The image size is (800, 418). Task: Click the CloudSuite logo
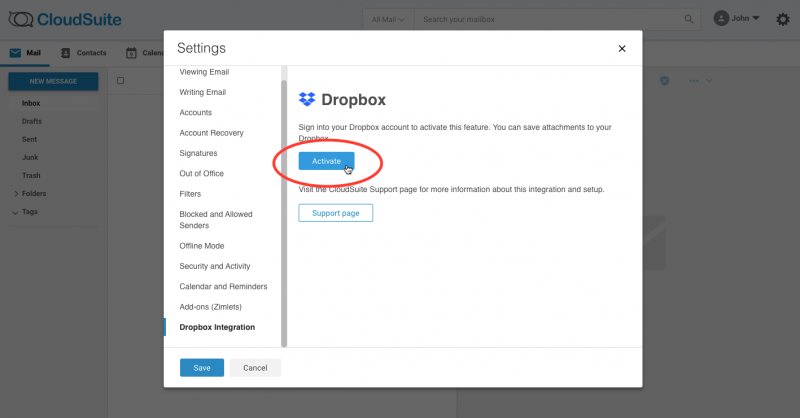coord(65,19)
